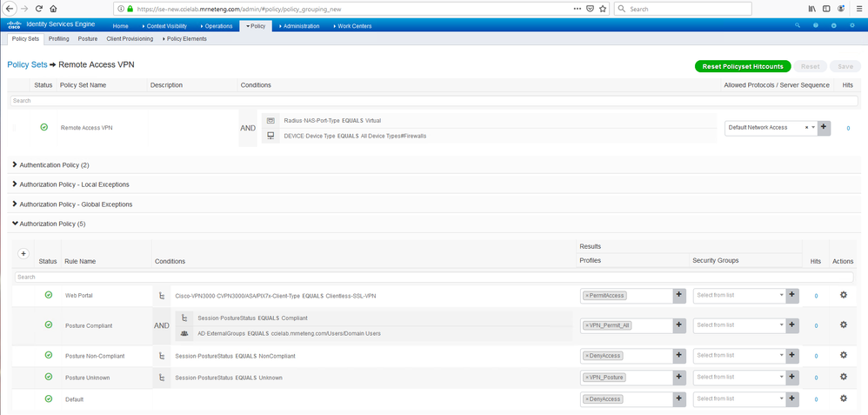The image size is (868, 415).
Task: Click Reset Policyset Hitcounts button
Action: click(x=743, y=66)
